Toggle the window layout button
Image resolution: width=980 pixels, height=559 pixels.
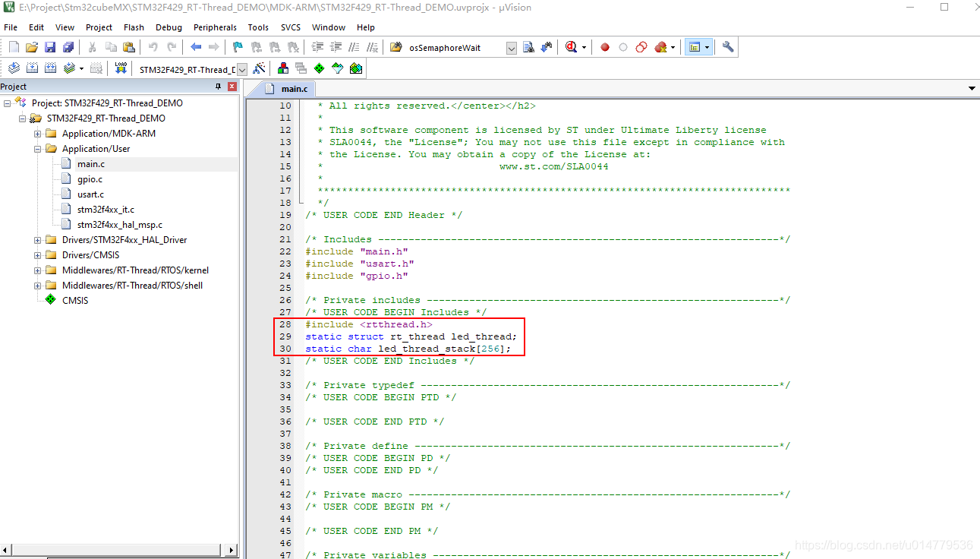pos(693,47)
